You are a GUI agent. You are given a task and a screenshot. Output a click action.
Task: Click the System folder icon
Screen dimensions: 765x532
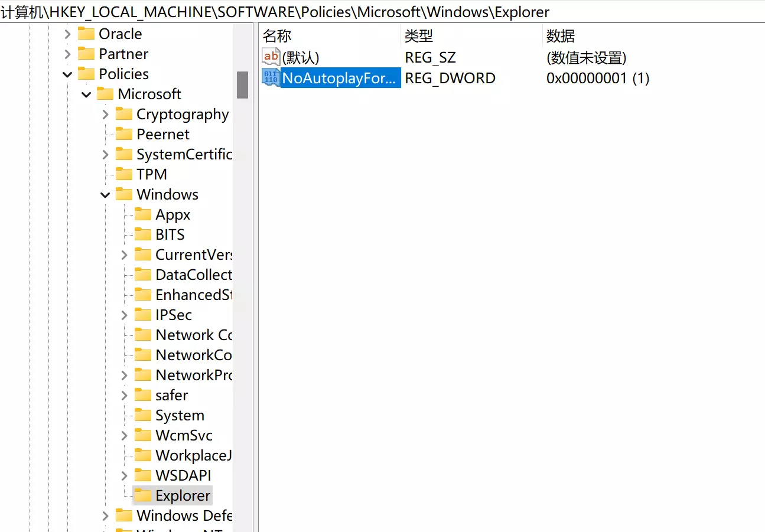click(143, 415)
